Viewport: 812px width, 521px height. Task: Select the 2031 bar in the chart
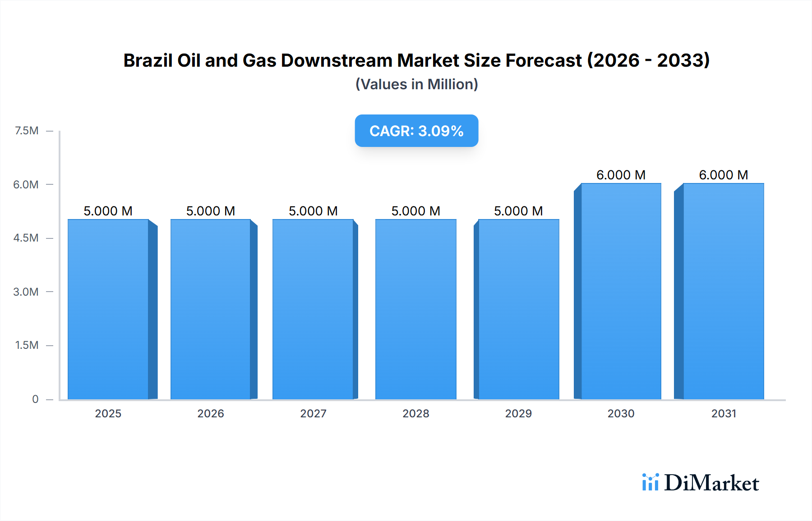point(723,293)
